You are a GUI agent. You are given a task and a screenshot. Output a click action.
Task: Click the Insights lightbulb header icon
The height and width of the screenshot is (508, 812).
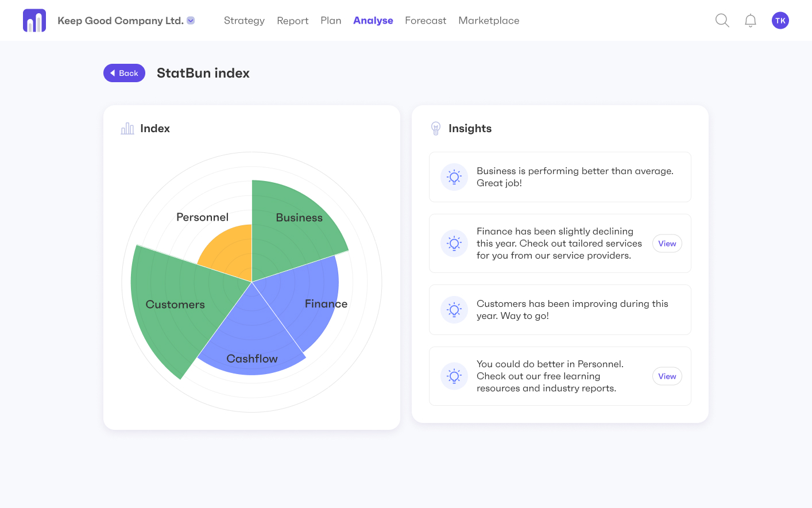[436, 128]
